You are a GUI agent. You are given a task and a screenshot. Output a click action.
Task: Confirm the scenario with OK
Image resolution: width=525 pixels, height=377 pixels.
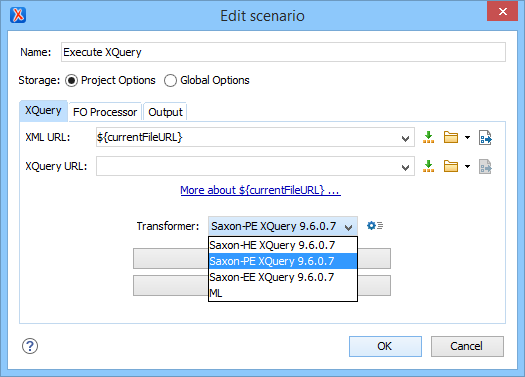[x=385, y=346]
